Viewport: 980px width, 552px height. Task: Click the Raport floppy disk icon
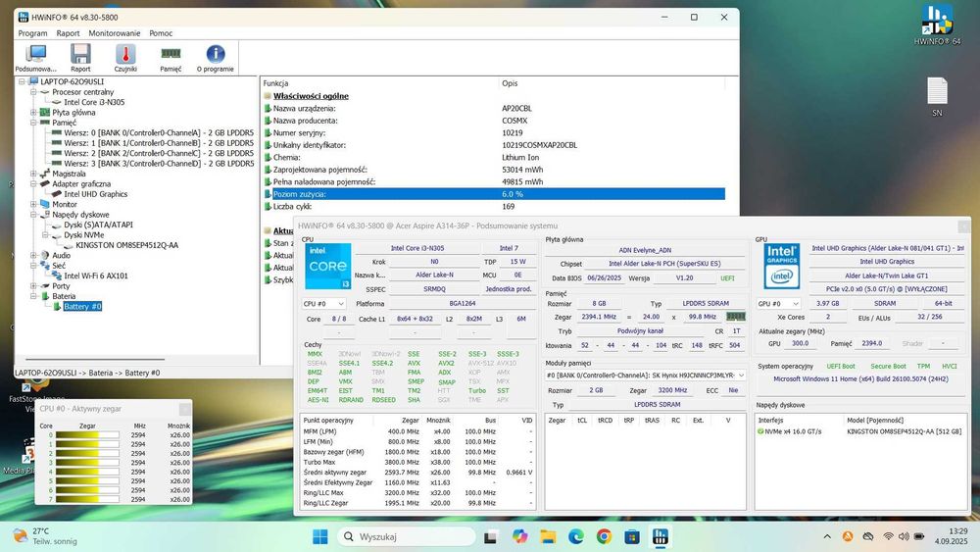click(80, 59)
